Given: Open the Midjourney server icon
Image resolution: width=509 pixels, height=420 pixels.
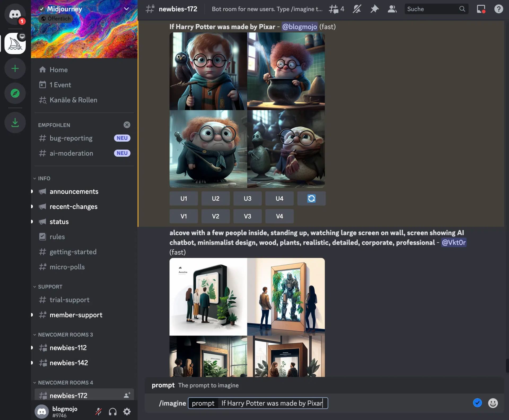Looking at the screenshot, I should click(15, 43).
